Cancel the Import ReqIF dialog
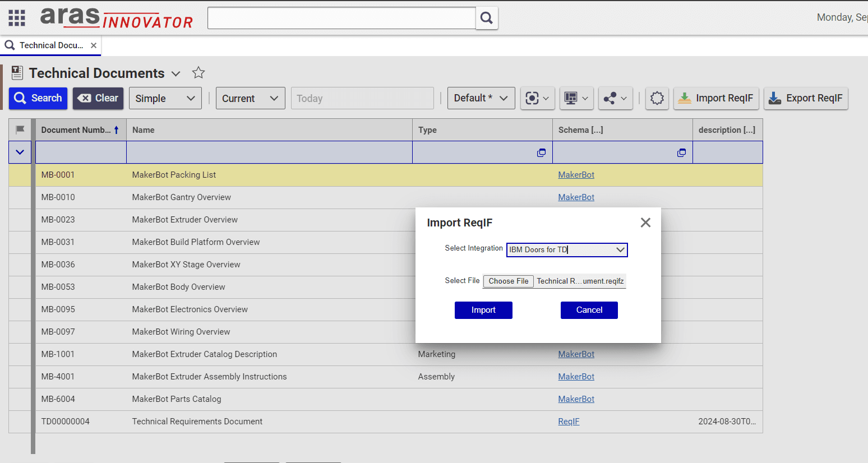This screenshot has width=868, height=463. tap(589, 310)
